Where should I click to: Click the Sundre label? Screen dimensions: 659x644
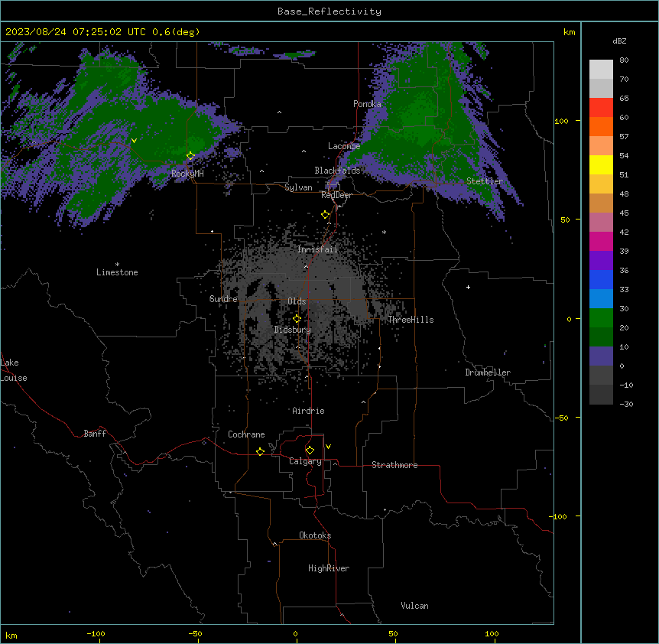click(223, 299)
